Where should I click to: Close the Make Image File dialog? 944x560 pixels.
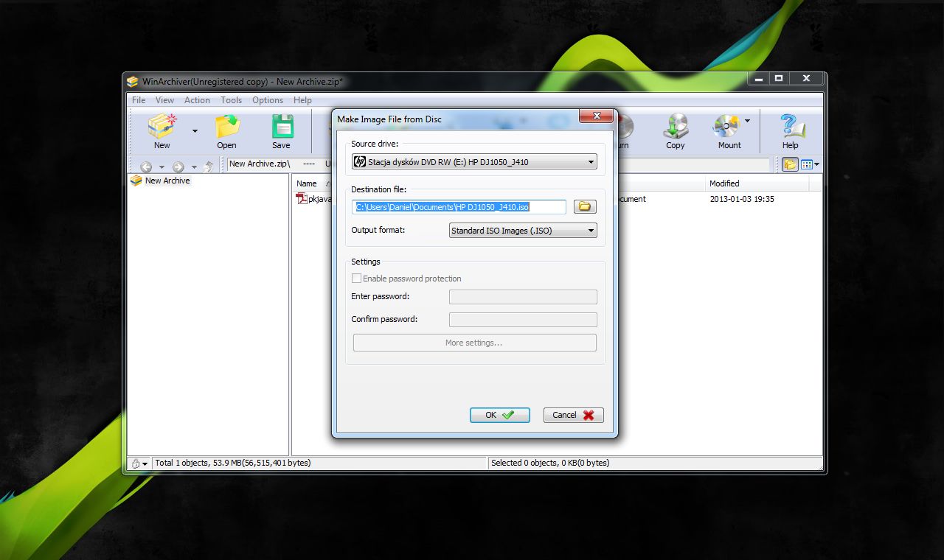[597, 116]
